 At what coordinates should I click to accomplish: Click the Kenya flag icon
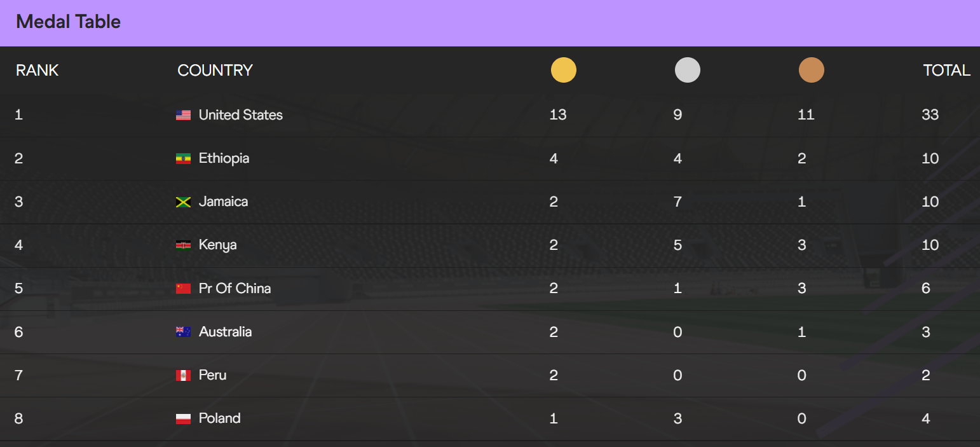click(183, 245)
